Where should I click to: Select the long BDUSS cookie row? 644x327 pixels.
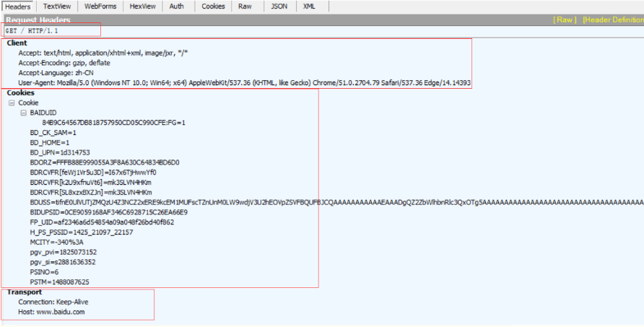point(336,202)
